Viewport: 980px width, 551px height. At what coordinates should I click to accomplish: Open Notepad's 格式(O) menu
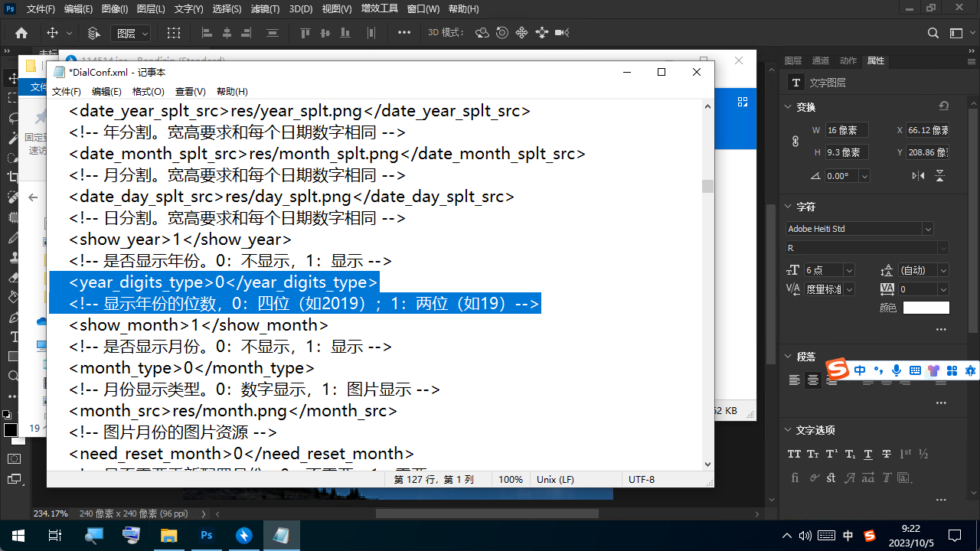[x=148, y=91]
